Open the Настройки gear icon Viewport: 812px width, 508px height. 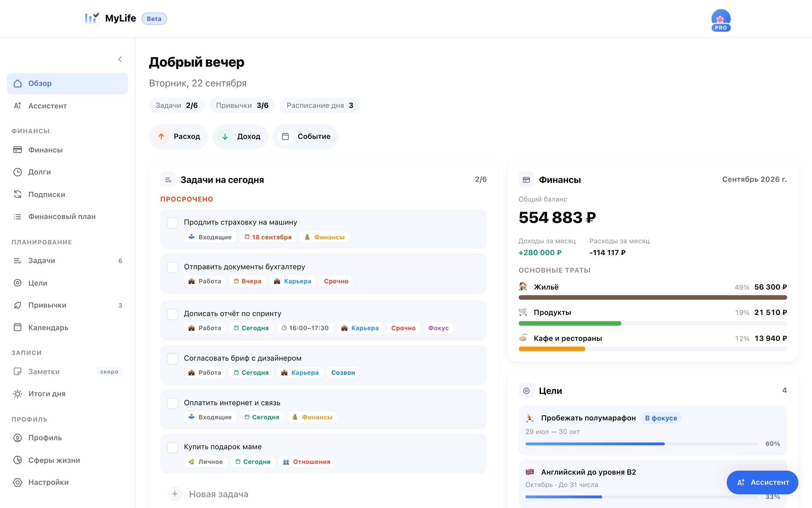tap(18, 482)
